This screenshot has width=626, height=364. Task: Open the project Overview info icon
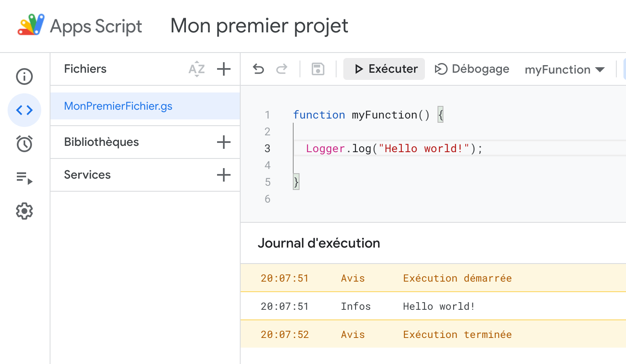pos(24,76)
